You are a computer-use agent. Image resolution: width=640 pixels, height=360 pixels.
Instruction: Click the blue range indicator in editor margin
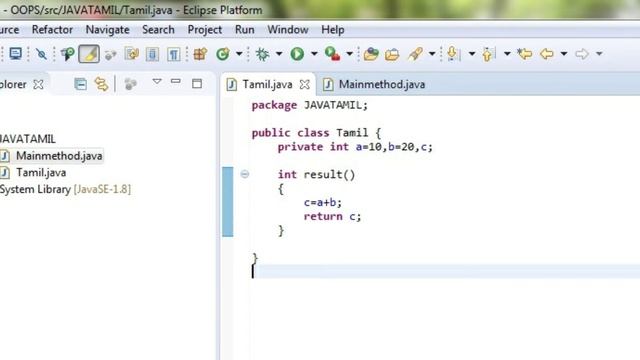(228, 202)
